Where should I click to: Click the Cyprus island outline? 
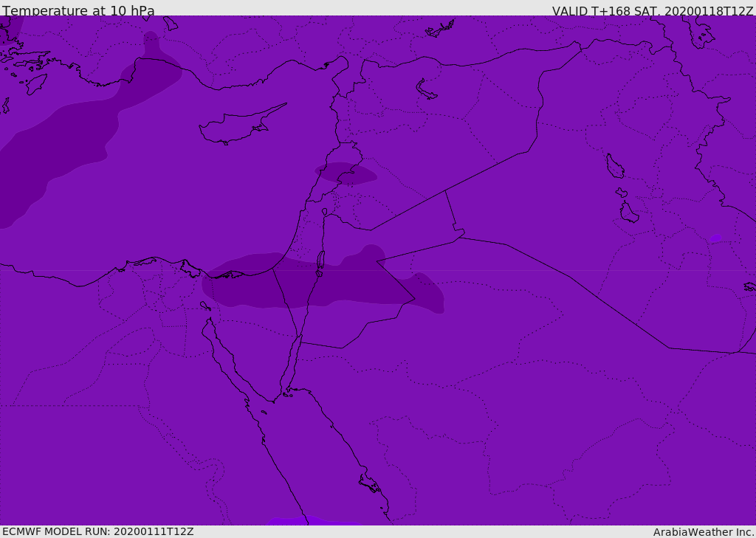point(235,126)
